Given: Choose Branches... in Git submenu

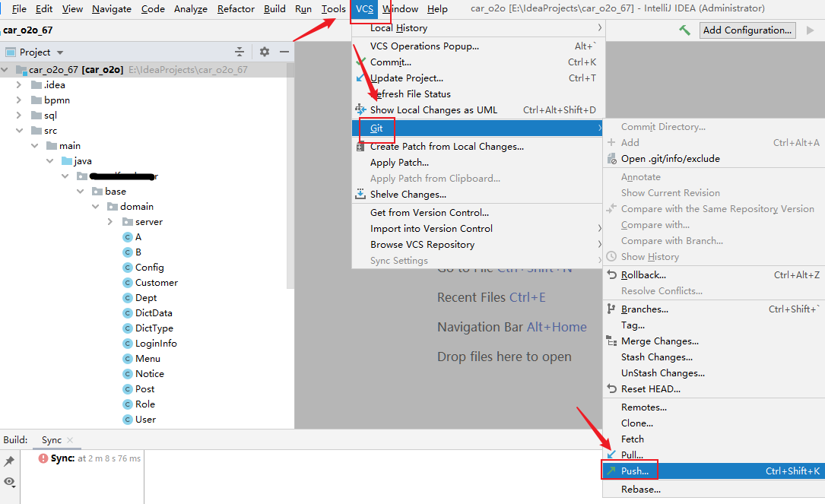Looking at the screenshot, I should pos(713,309).
